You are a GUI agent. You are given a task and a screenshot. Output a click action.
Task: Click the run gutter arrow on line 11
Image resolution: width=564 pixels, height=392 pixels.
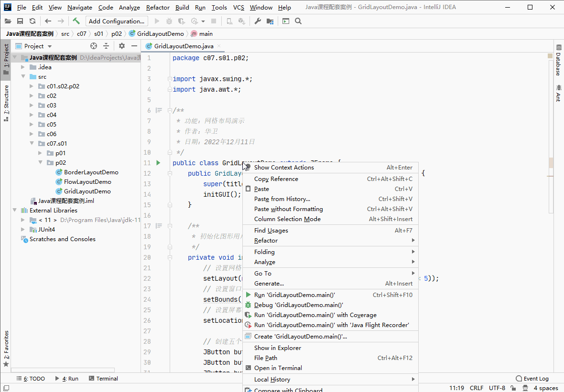pos(158,163)
